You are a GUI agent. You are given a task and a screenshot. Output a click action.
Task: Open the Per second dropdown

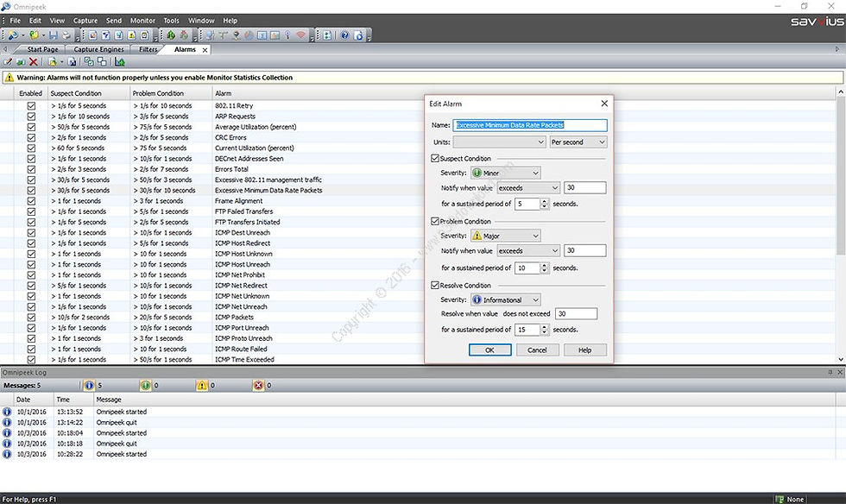578,142
